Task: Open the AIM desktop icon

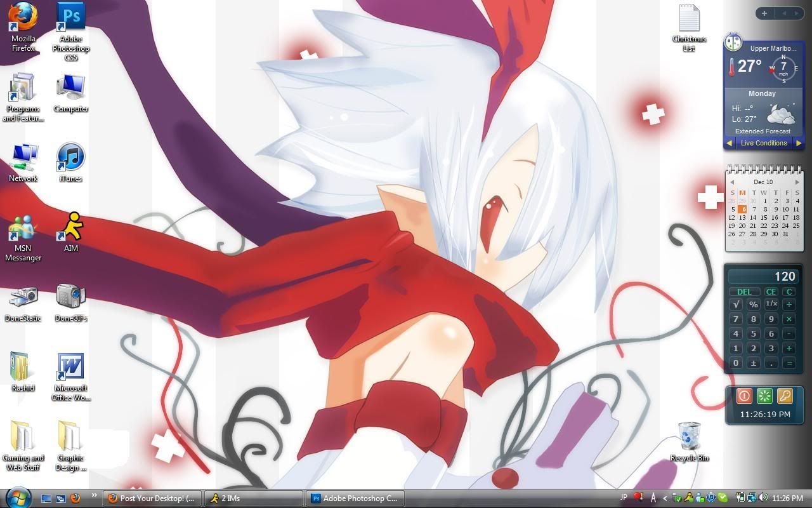Action: click(71, 227)
